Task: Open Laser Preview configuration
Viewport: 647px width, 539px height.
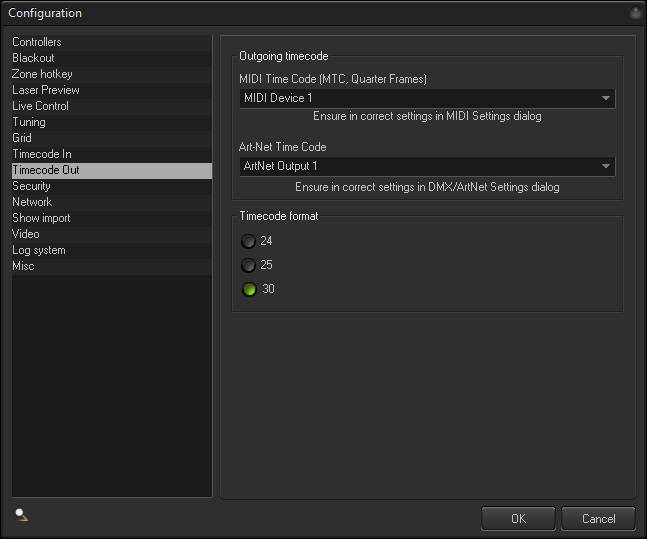Action: pos(46,90)
